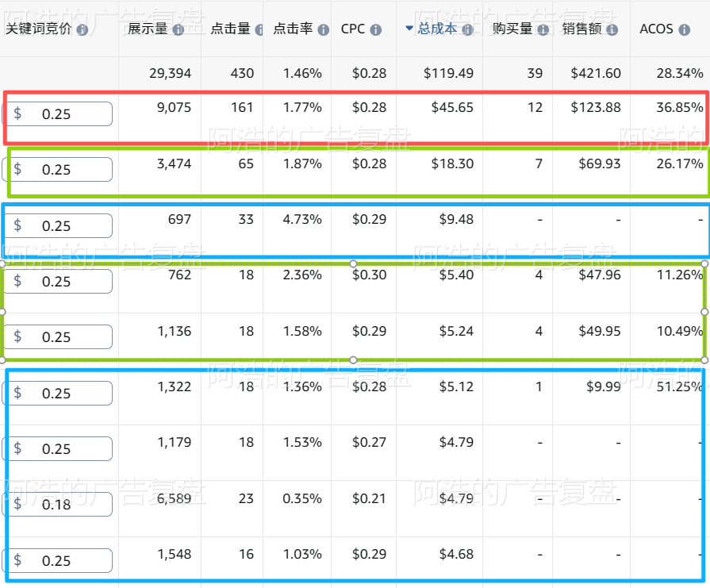The height and width of the screenshot is (588, 710).
Task: Toggle sort arrow on 总成本 column
Action: (409, 28)
